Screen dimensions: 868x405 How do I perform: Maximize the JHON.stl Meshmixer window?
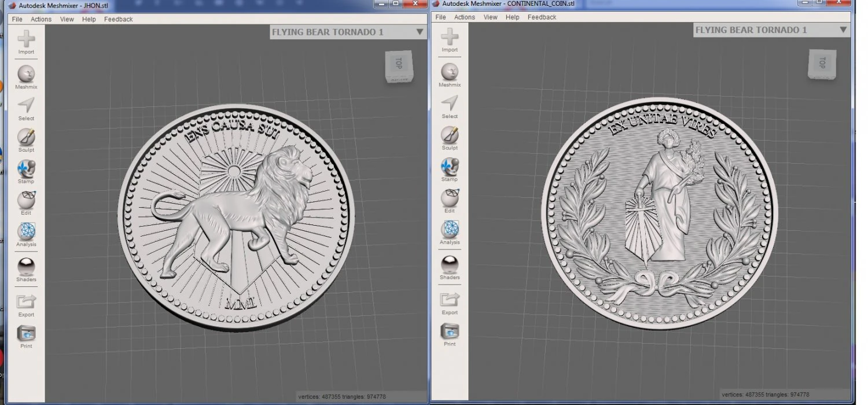coord(396,3)
